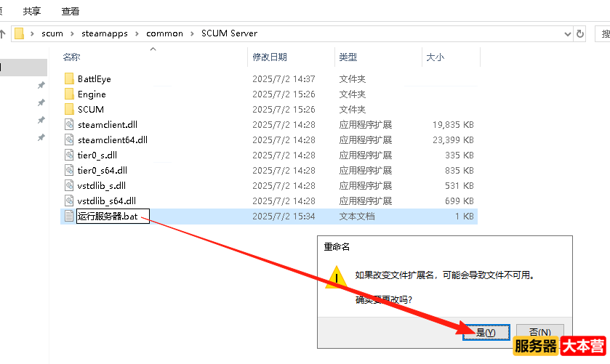The image size is (610, 364).
Task: Click the warning icon in rename dialog
Action: (x=336, y=278)
